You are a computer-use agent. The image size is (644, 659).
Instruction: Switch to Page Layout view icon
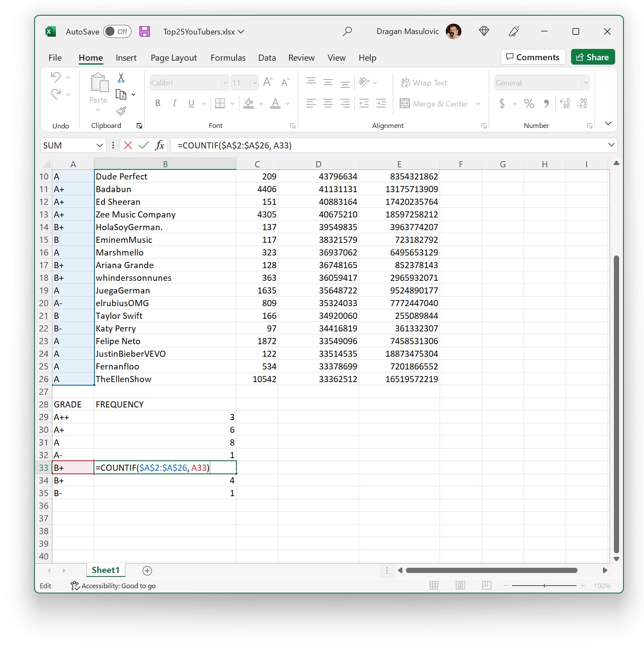(x=460, y=585)
